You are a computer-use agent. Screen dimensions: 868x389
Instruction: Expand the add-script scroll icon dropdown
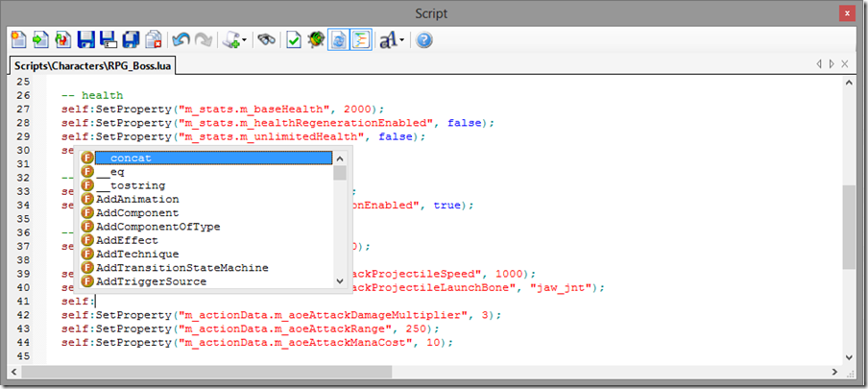click(245, 40)
